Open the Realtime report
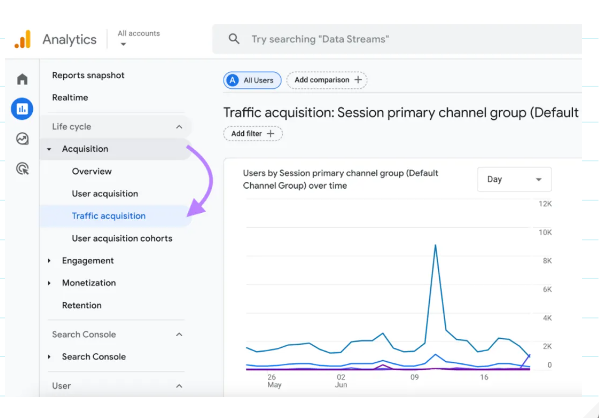Screen dimensions: 599x418 (x=70, y=98)
